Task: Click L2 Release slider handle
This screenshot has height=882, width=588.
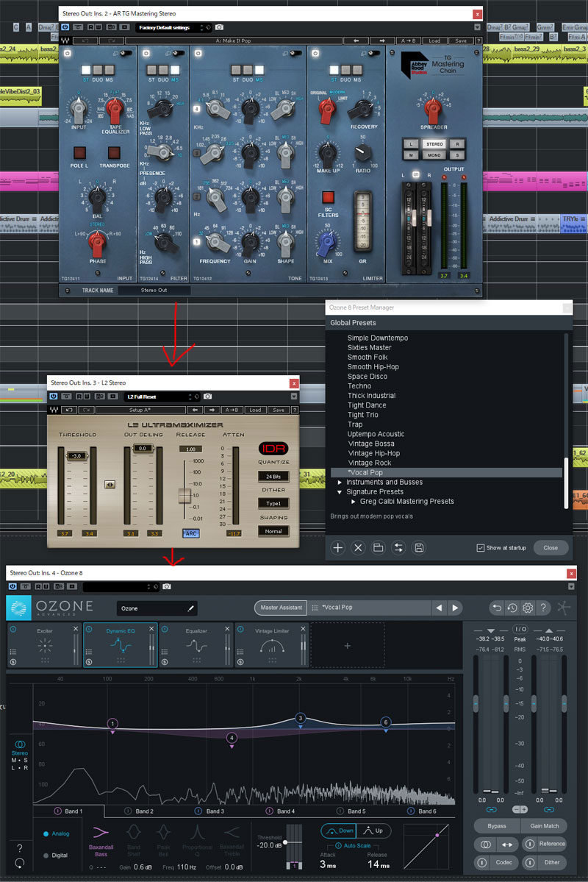Action: (x=184, y=496)
